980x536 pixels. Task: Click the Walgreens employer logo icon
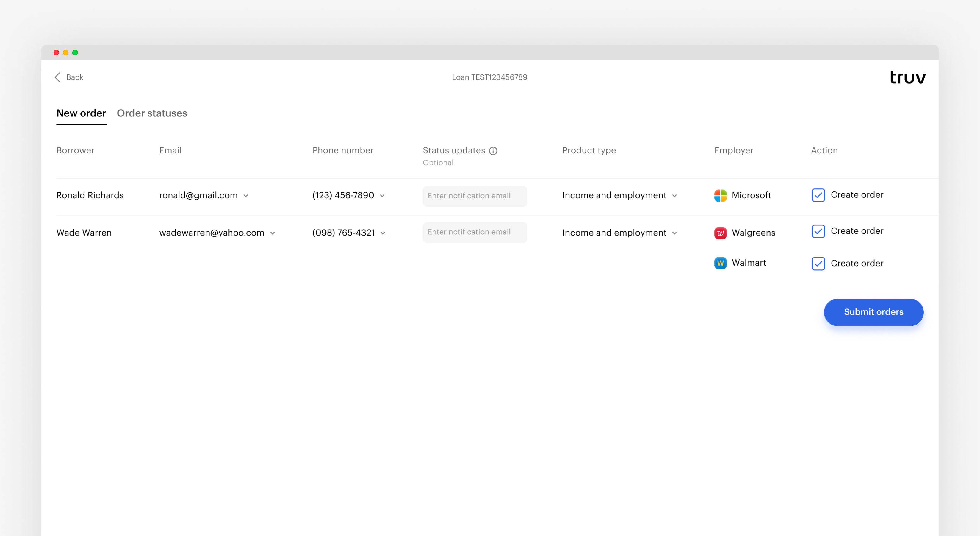pyautogui.click(x=720, y=233)
